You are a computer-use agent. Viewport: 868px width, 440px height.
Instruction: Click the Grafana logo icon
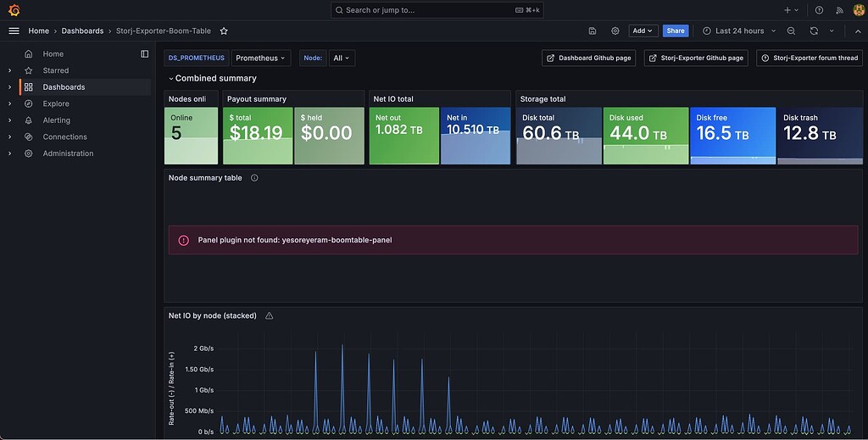pos(14,10)
